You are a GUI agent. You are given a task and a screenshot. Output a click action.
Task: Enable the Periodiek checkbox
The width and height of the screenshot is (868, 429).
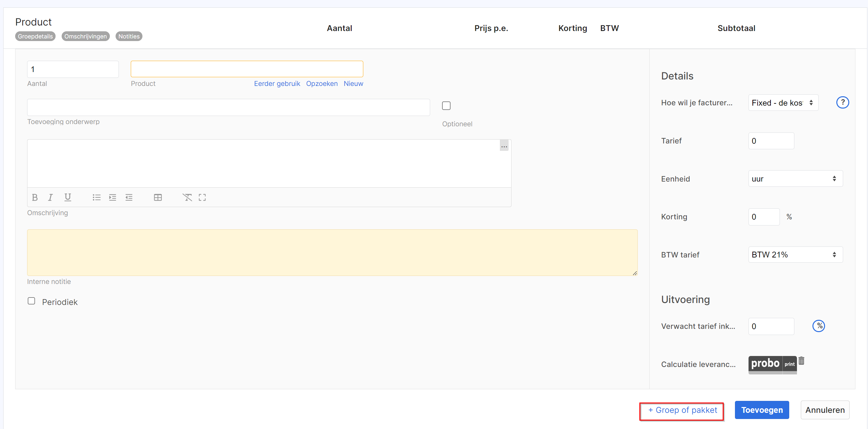31,301
